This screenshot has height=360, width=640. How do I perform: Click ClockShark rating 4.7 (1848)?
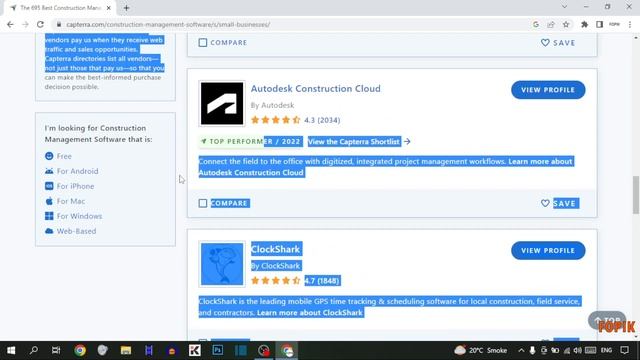[x=295, y=281]
